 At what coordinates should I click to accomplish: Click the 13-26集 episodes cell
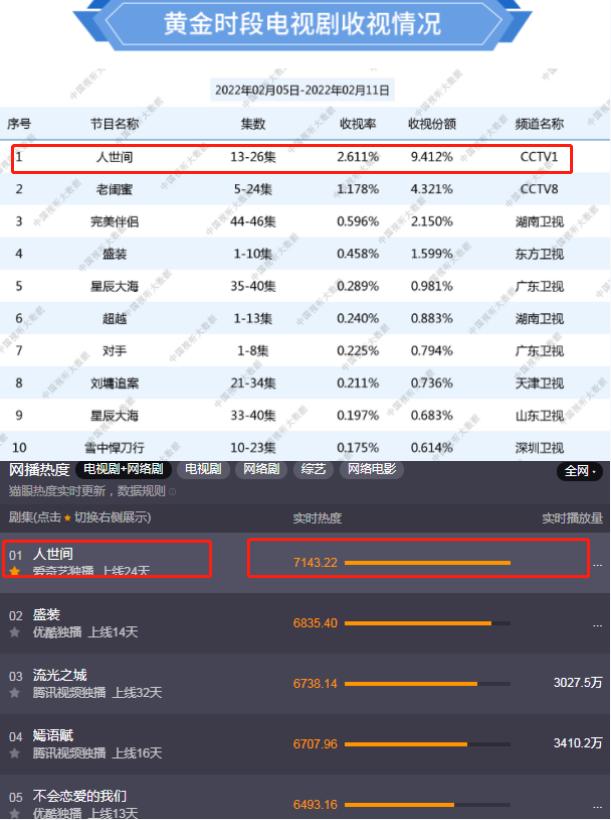253,157
